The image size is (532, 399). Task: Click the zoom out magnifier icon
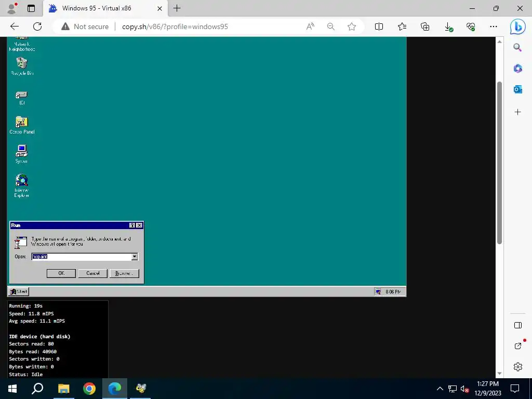click(331, 26)
